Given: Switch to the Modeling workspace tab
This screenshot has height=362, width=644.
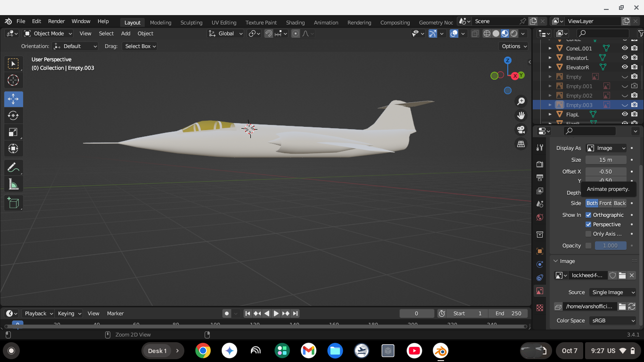Looking at the screenshot, I should 160,22.
